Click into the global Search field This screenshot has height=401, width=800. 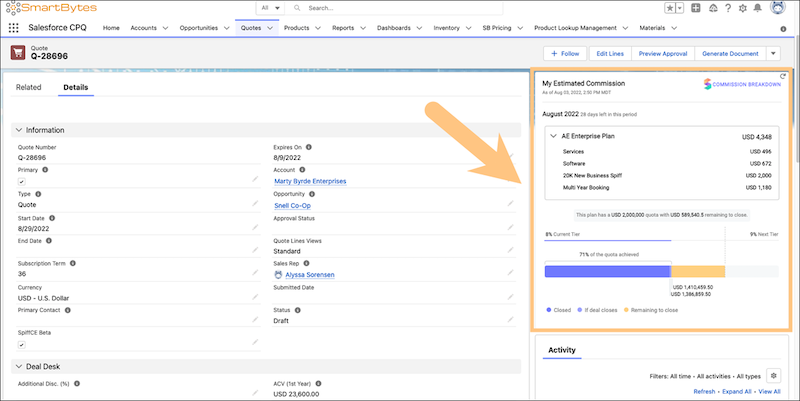pos(393,8)
